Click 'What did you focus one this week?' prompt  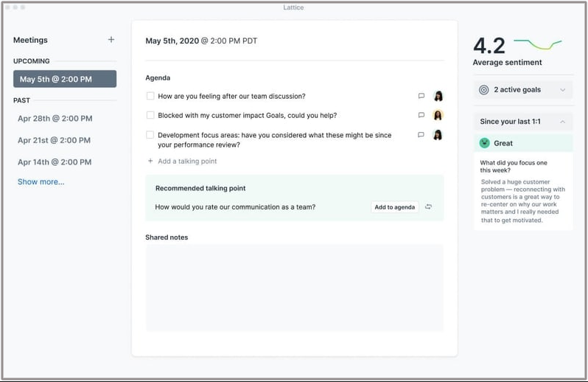click(514, 166)
